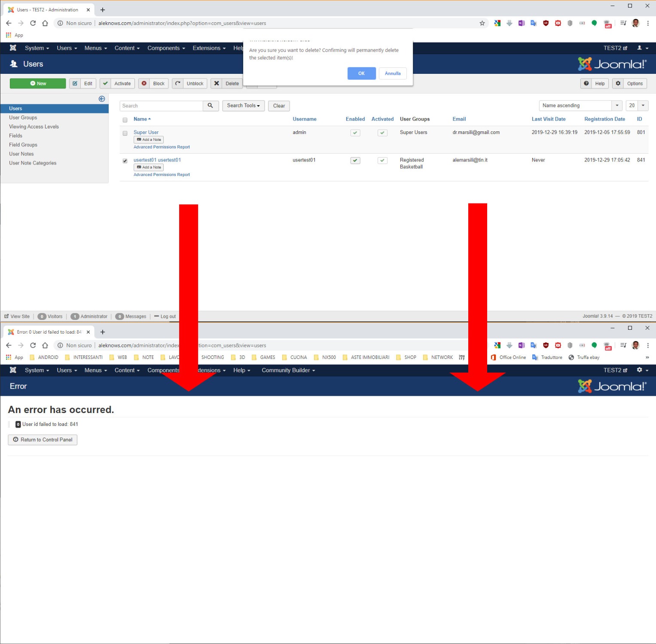The width and height of the screenshot is (656, 644).
Task: Toggle the select-all checkbox in table header
Action: [125, 120]
